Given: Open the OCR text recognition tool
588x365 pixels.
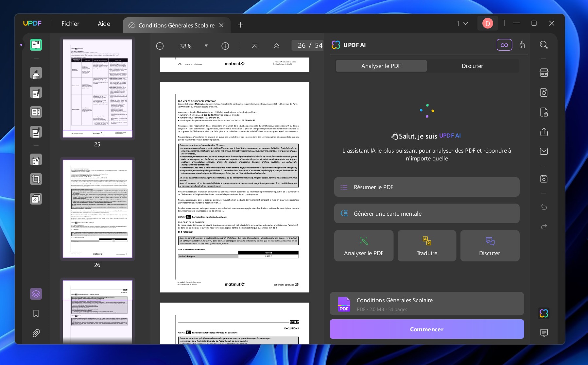Looking at the screenshot, I should (544, 73).
